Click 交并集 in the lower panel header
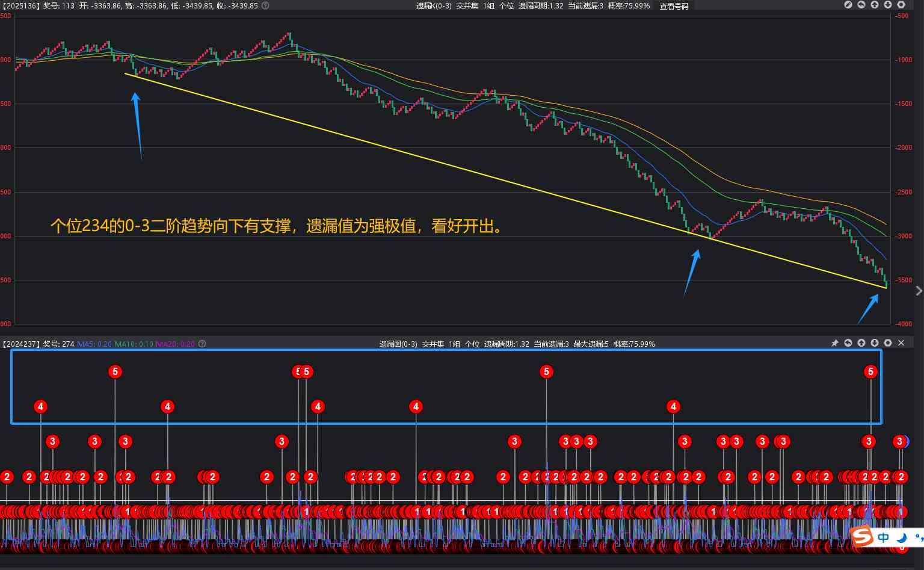924x570 pixels. point(433,344)
